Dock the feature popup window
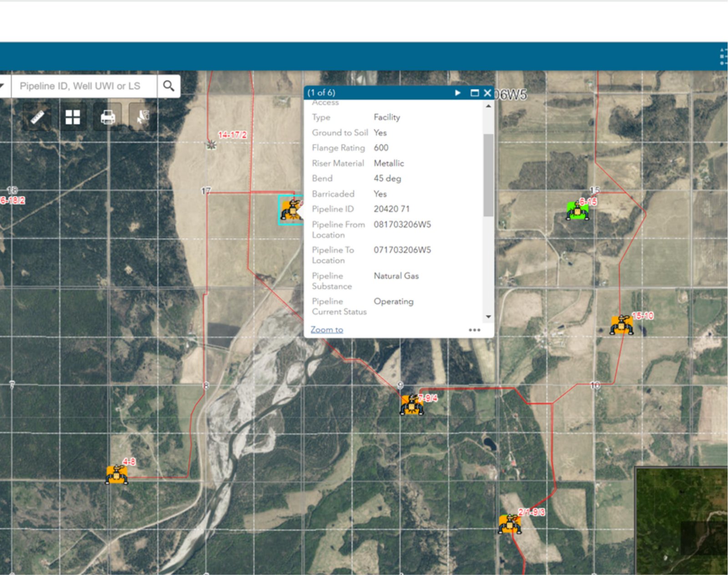The image size is (728, 575). 474,93
